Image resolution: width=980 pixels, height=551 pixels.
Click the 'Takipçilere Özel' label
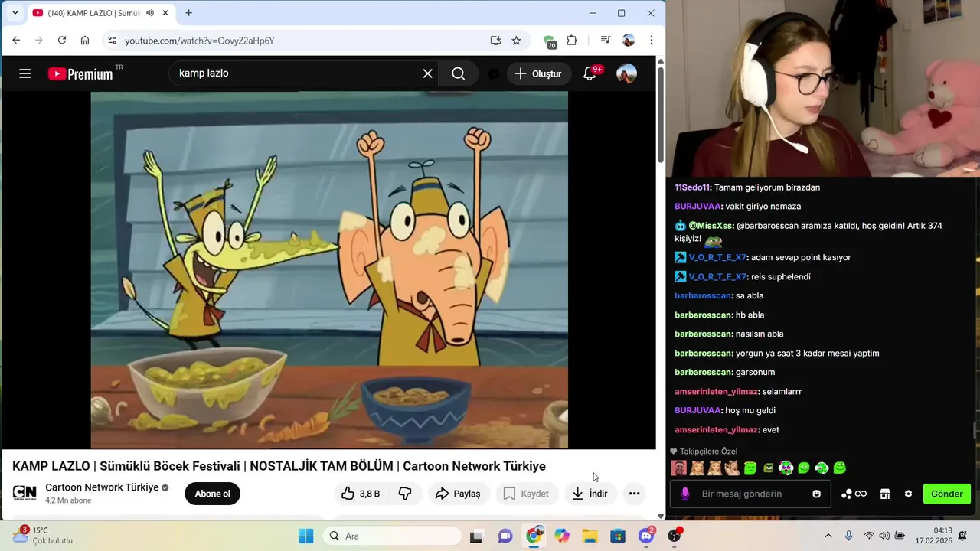pos(708,452)
